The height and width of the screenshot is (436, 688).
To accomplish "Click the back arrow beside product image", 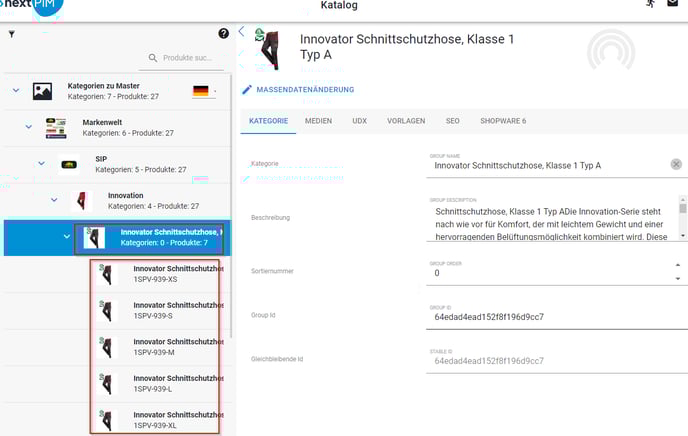I will tap(242, 31).
